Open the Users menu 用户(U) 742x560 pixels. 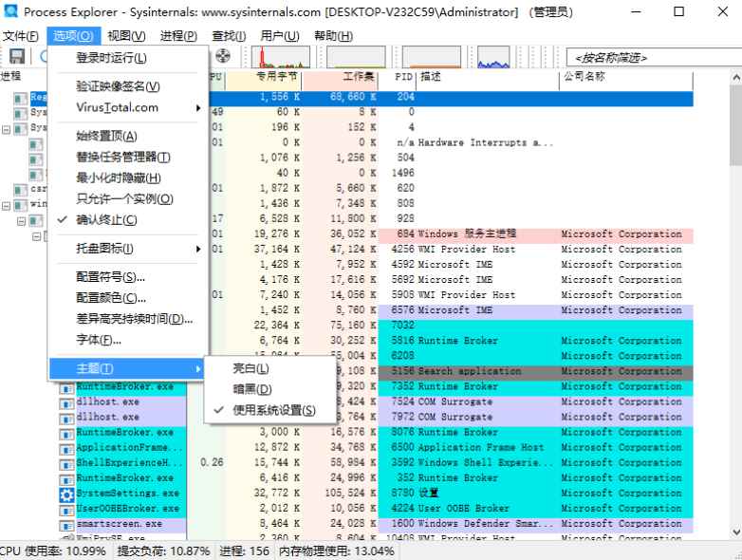(280, 36)
